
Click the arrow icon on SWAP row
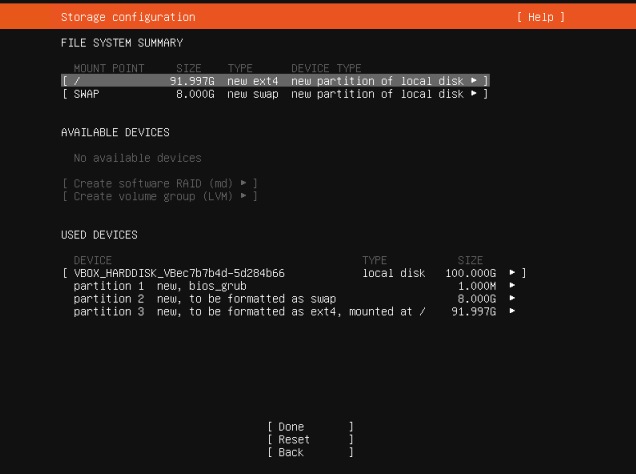coord(473,94)
